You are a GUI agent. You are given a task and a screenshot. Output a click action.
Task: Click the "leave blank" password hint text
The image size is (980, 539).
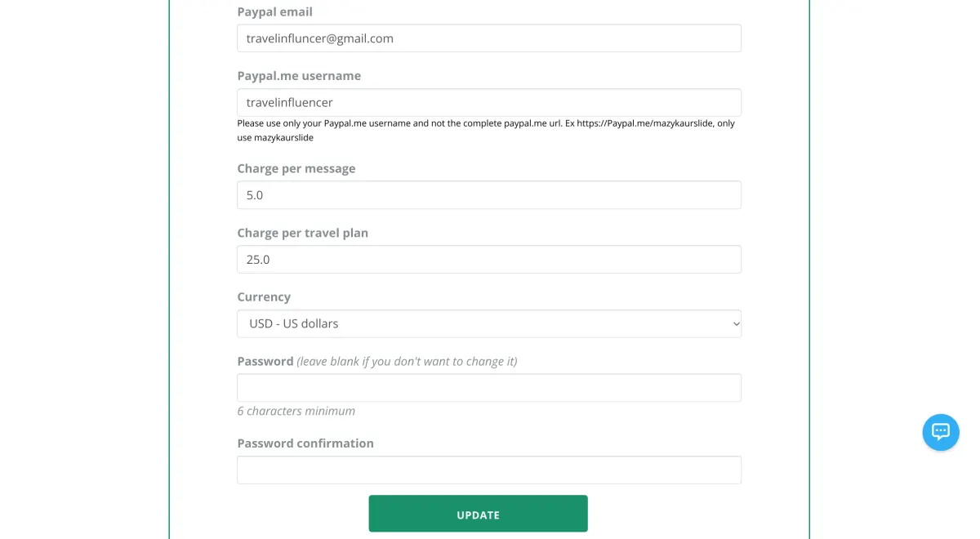click(x=407, y=361)
